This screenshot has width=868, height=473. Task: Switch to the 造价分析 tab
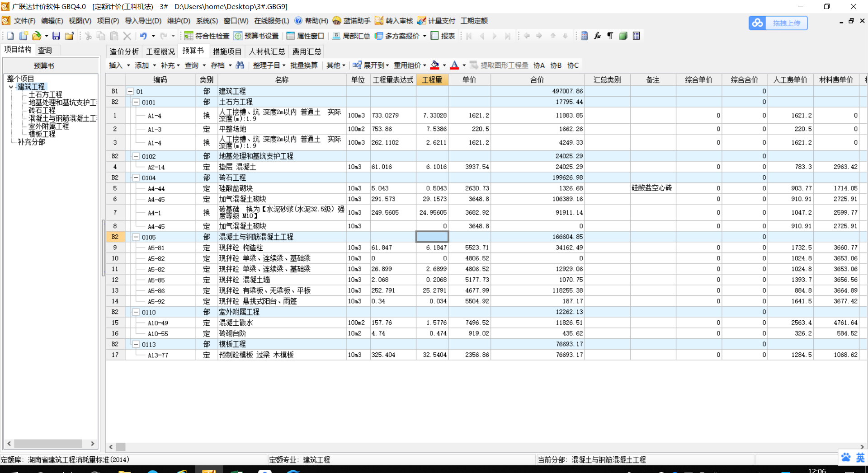pos(124,52)
